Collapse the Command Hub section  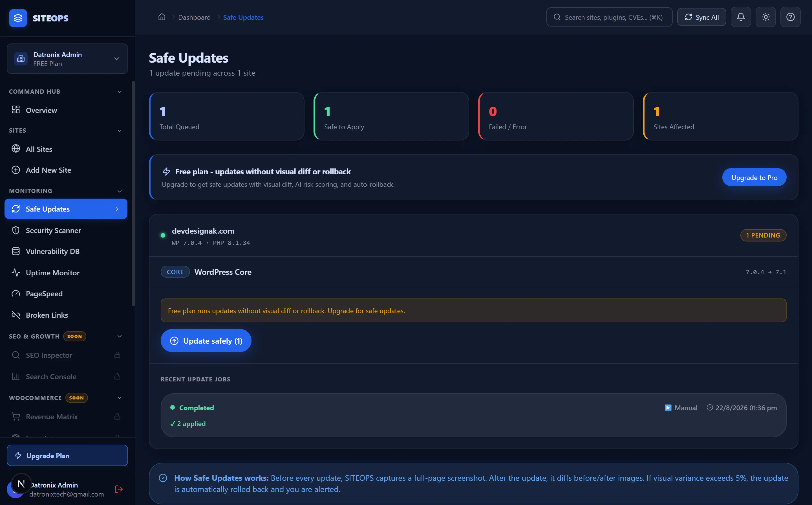point(120,92)
